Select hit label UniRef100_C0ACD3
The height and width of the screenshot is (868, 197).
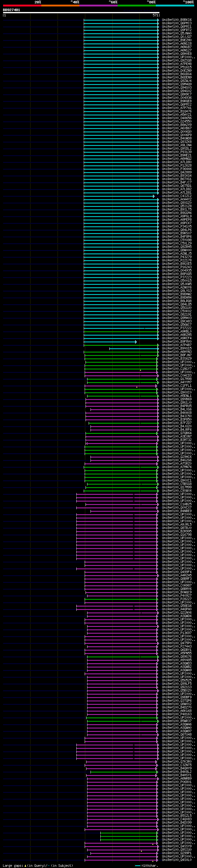[177, 375]
